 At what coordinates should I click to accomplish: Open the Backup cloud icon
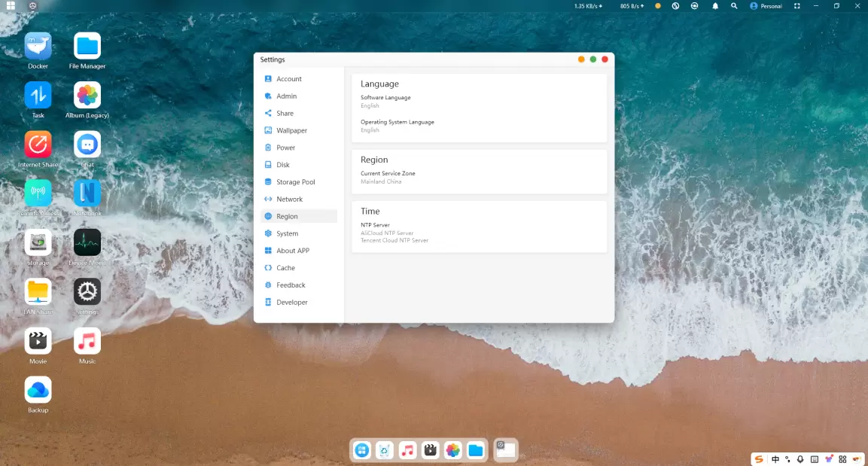tap(38, 390)
